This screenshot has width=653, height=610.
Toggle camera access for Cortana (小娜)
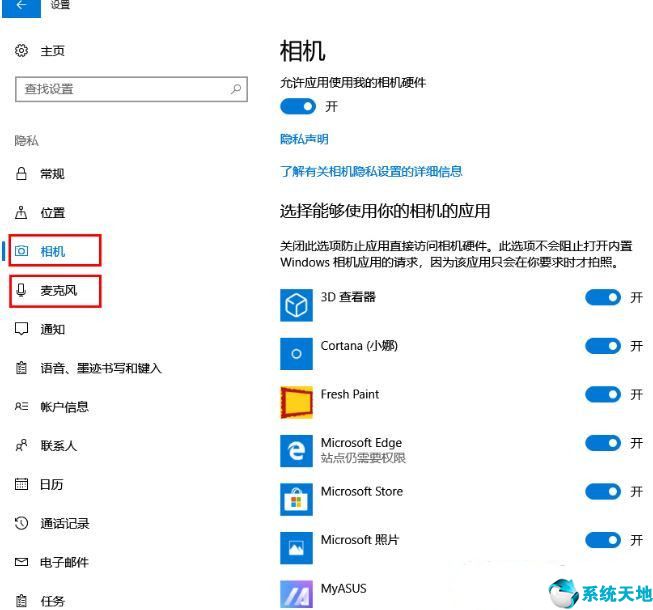click(603, 346)
